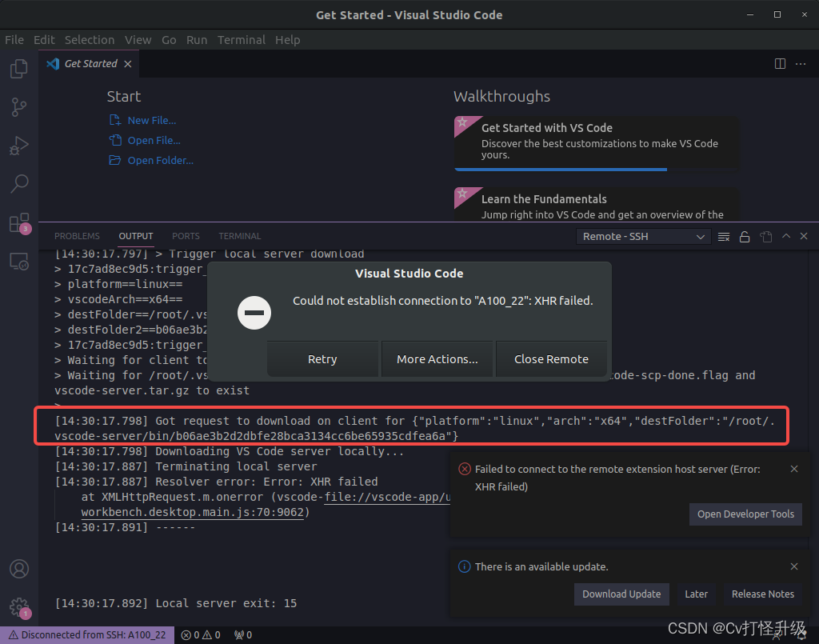Viewport: 819px width, 644px height.
Task: Clear the output panel
Action: click(723, 237)
